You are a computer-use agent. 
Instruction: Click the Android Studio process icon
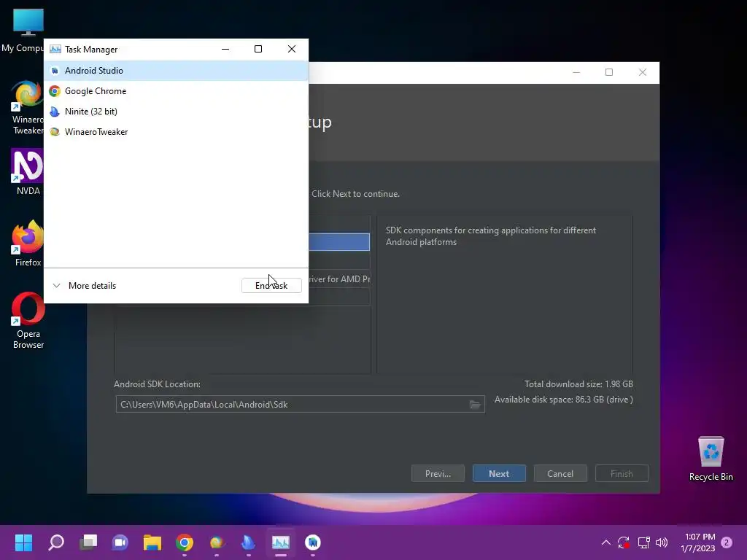55,71
